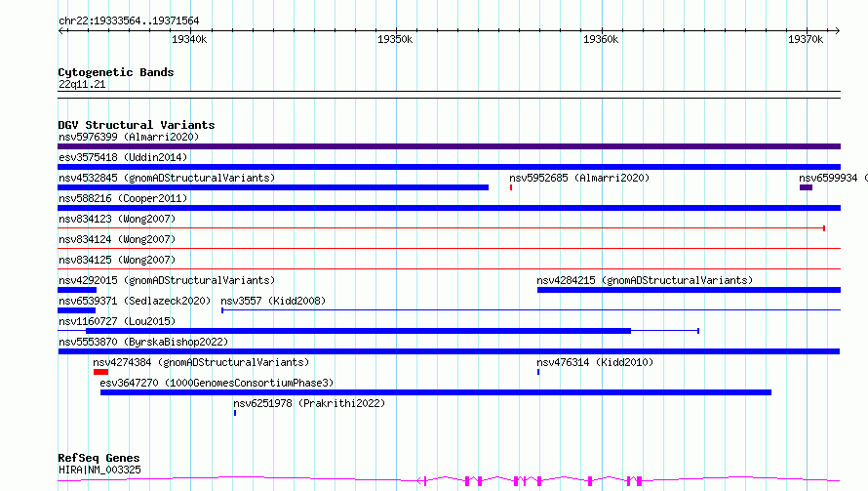The image size is (868, 491).
Task: Click the short blue nsv6539371 bar
Action: point(76,310)
